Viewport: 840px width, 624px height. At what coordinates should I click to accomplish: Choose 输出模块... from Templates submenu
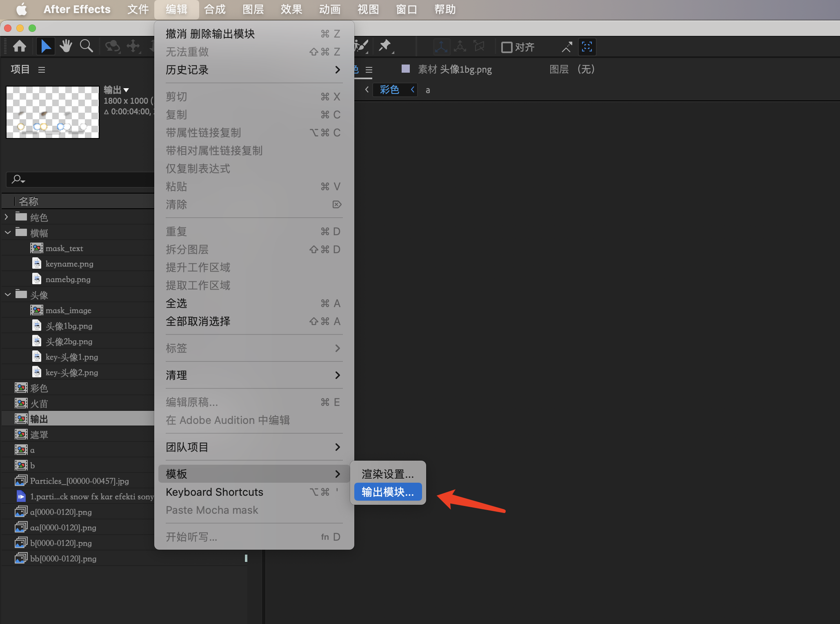coord(387,492)
